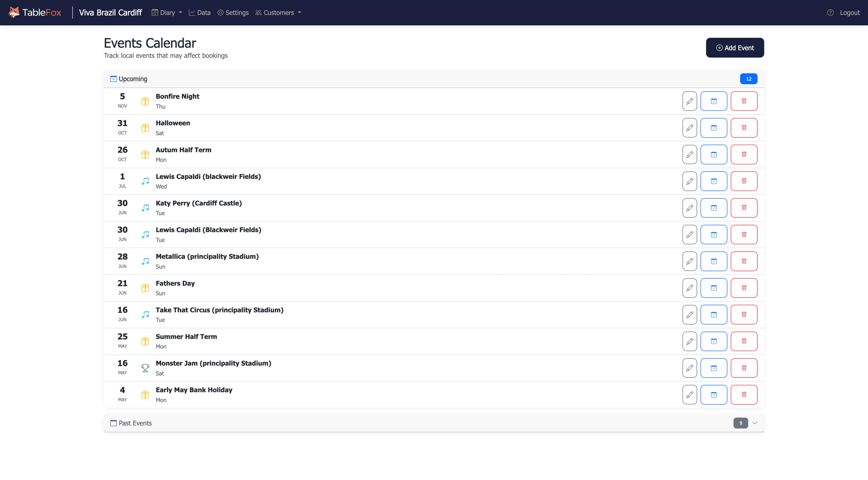Open the Diary dropdown menu
868x480 pixels.
167,12
